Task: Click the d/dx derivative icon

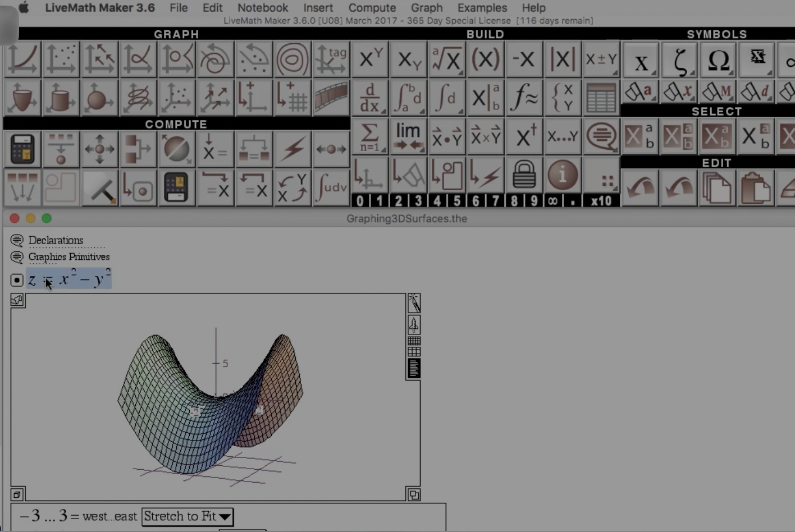Action: tap(369, 97)
